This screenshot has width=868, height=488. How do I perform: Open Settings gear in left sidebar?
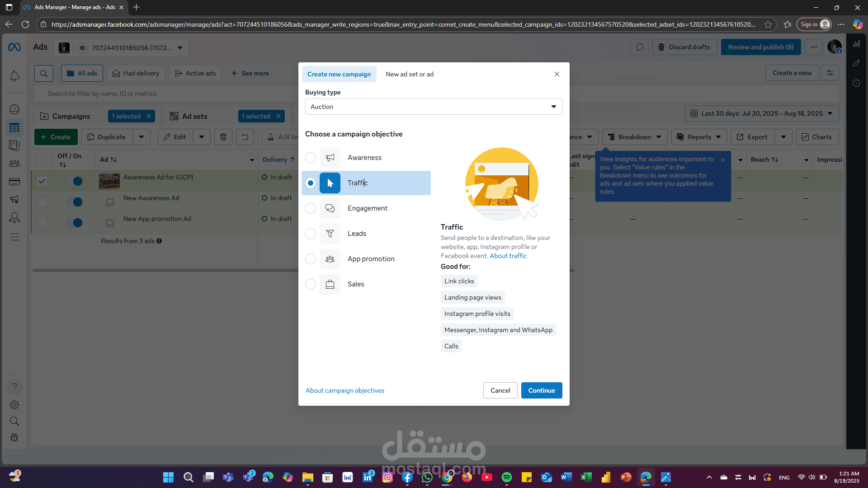(x=14, y=405)
